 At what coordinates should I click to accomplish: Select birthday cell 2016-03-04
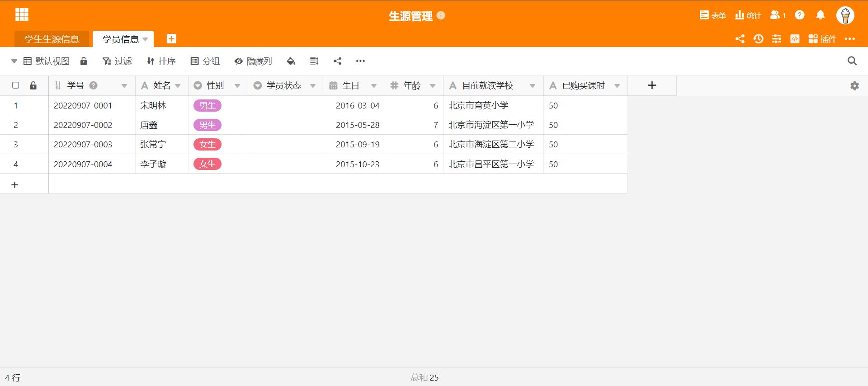click(354, 105)
